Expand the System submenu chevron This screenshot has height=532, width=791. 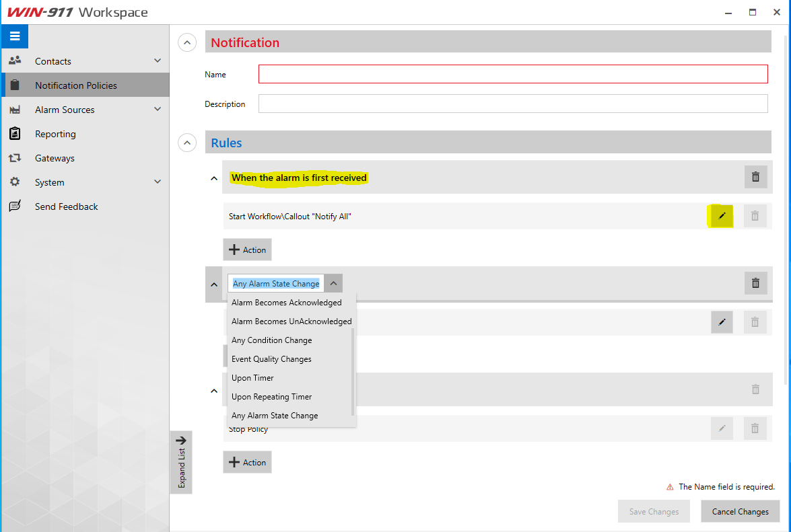pos(158,182)
